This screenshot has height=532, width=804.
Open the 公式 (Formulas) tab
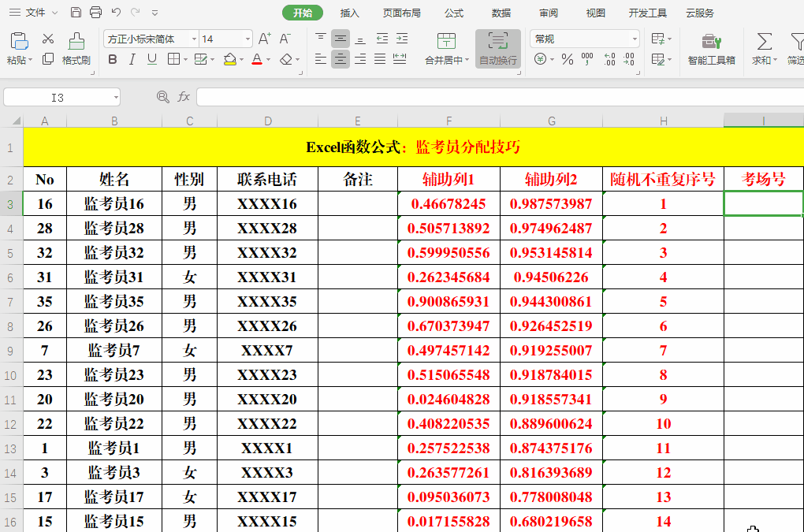(x=454, y=13)
